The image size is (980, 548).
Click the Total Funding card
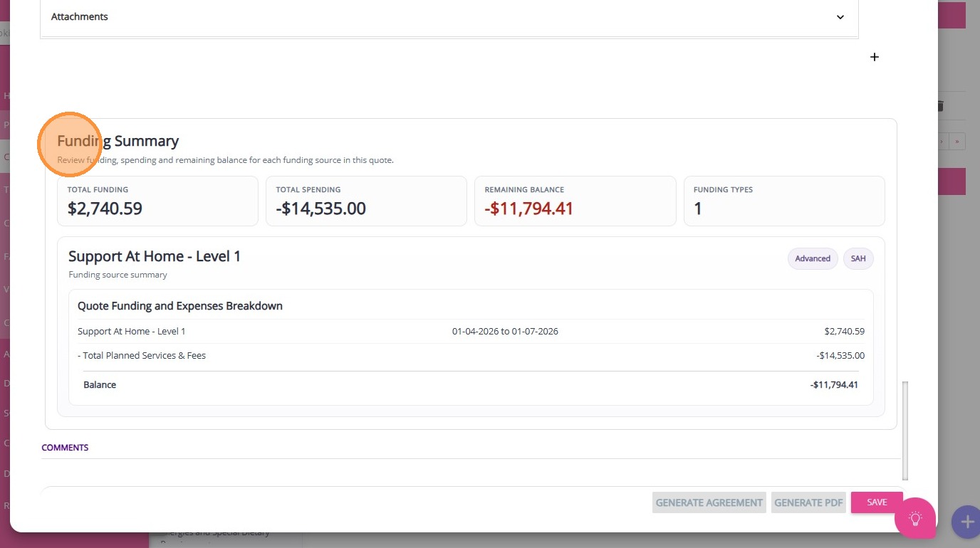click(x=157, y=201)
